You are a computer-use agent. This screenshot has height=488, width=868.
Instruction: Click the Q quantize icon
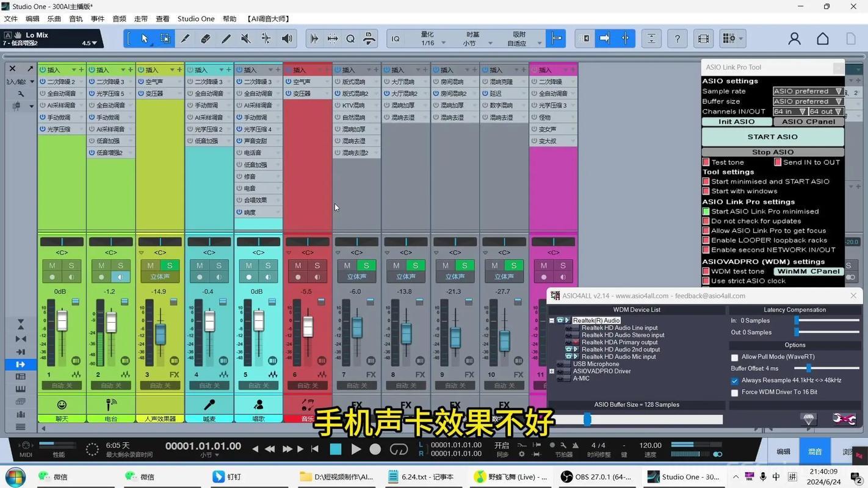coord(350,38)
